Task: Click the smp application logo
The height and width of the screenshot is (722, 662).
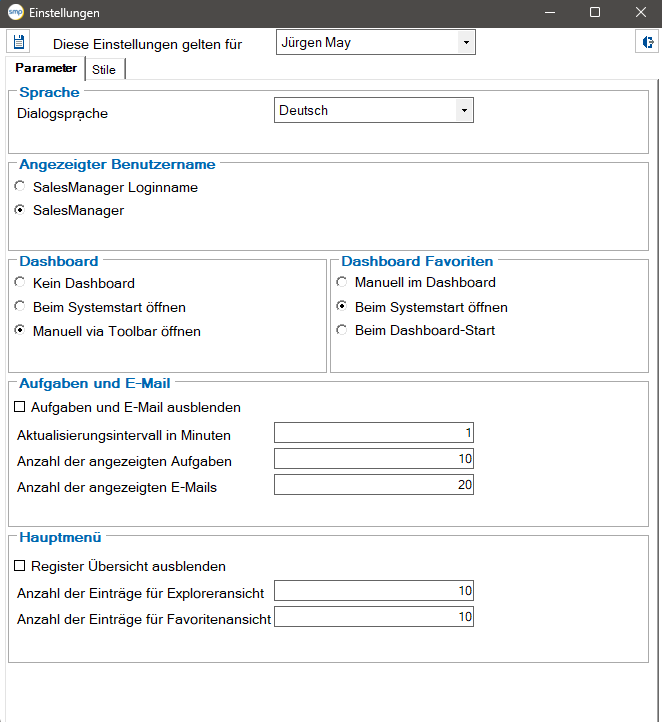Action: click(15, 12)
